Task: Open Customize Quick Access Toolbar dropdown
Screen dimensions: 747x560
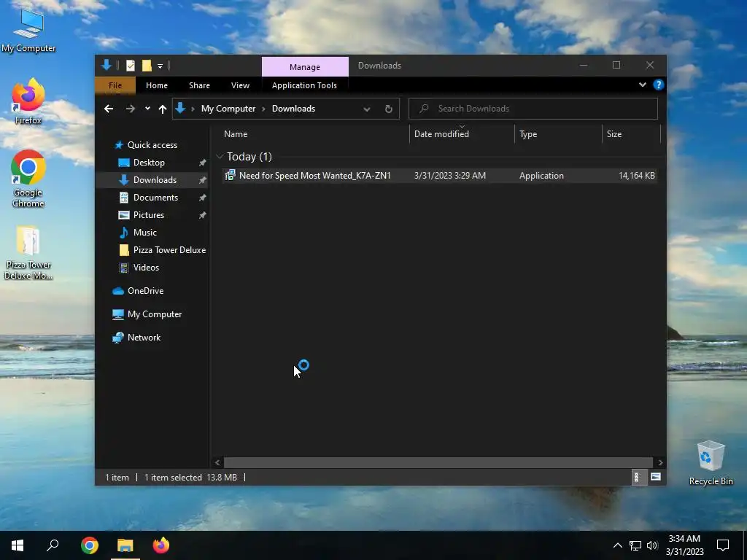Action: 160,66
